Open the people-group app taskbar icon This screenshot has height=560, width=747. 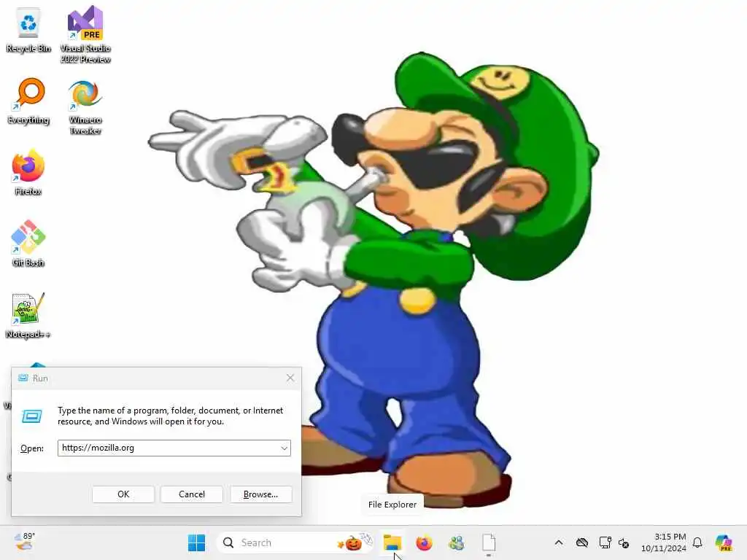457,542
